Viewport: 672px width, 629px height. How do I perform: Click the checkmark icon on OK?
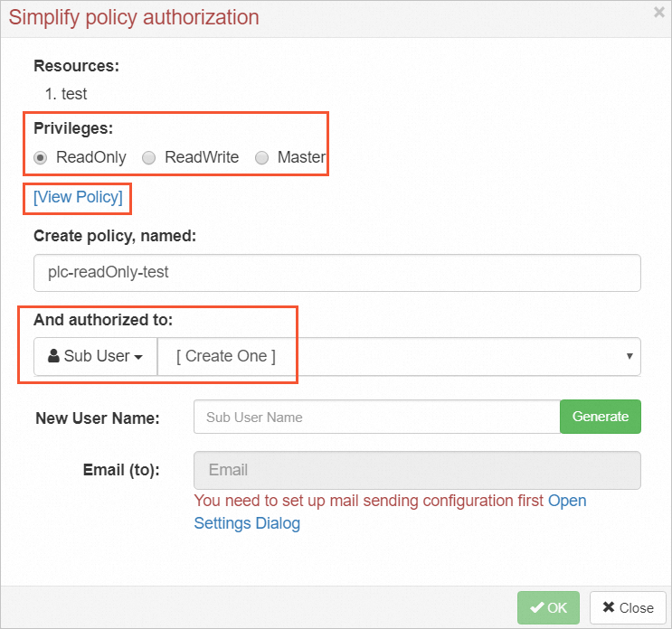click(x=536, y=607)
